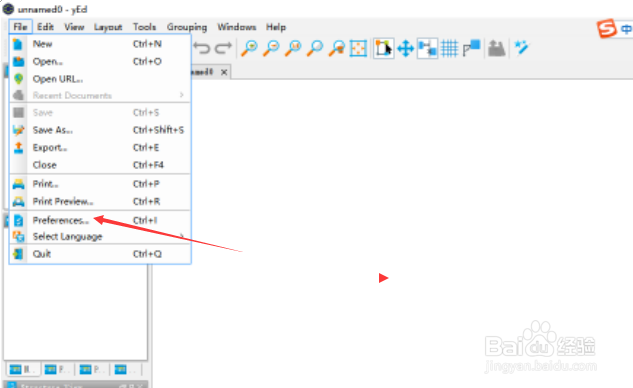Open Print Preview... menu entry

click(x=100, y=201)
